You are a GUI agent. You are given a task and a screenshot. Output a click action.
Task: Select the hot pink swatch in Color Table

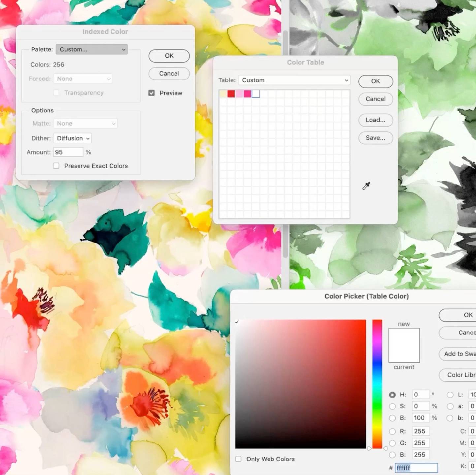click(x=247, y=94)
